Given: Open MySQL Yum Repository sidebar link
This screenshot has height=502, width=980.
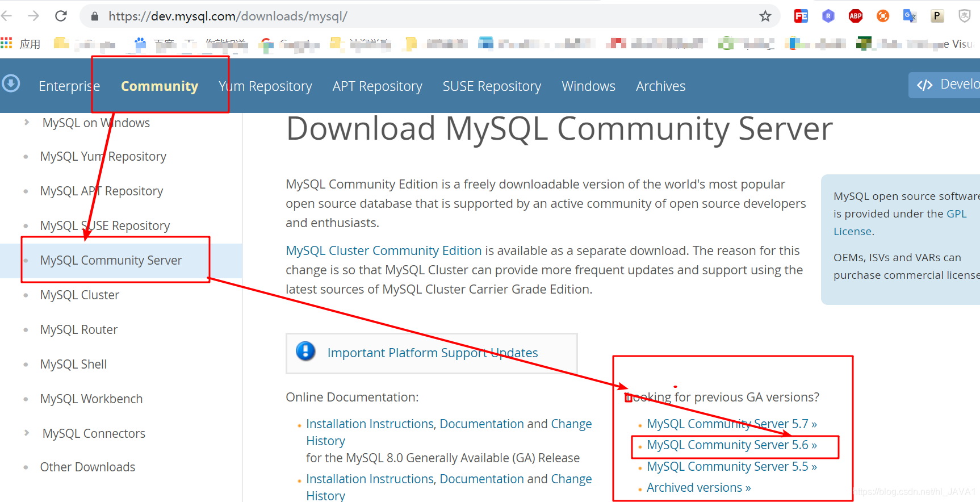Looking at the screenshot, I should [x=103, y=157].
